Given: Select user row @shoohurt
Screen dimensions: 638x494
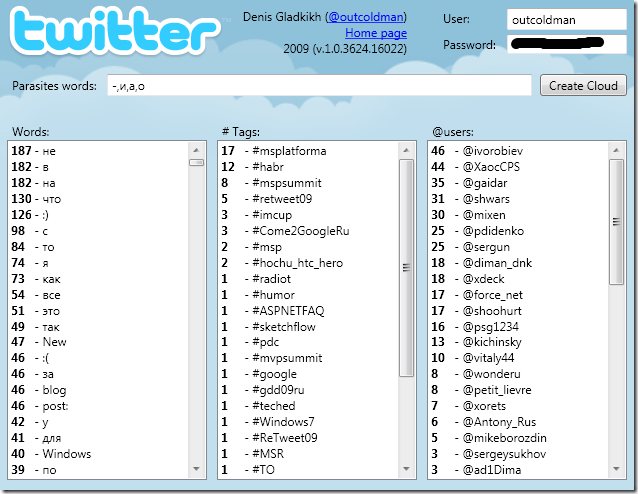Looking at the screenshot, I should [x=518, y=311].
